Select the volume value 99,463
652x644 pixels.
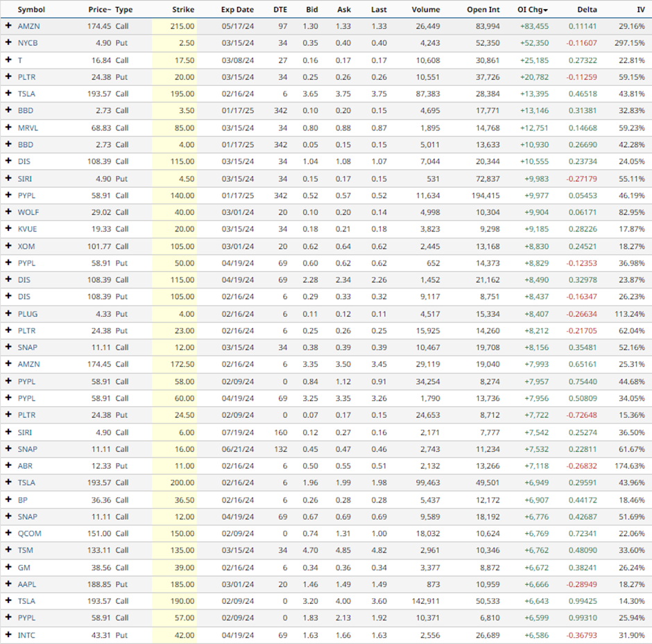427,482
